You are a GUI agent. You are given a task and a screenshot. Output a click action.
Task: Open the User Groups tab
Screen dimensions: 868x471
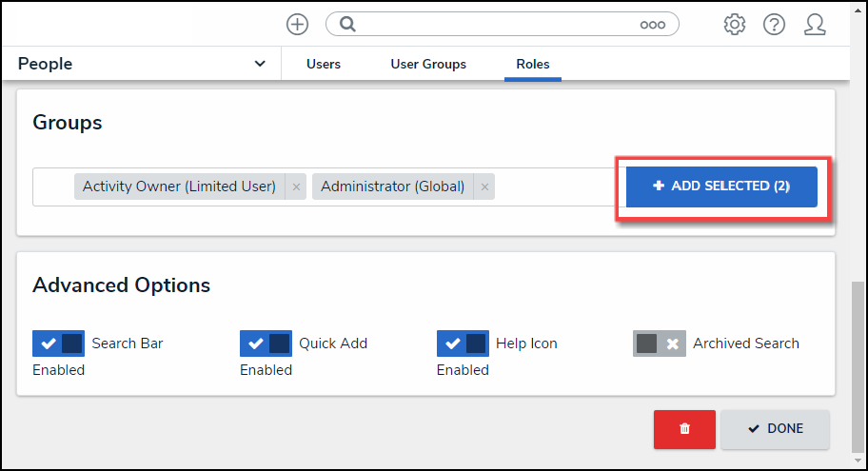[428, 64]
